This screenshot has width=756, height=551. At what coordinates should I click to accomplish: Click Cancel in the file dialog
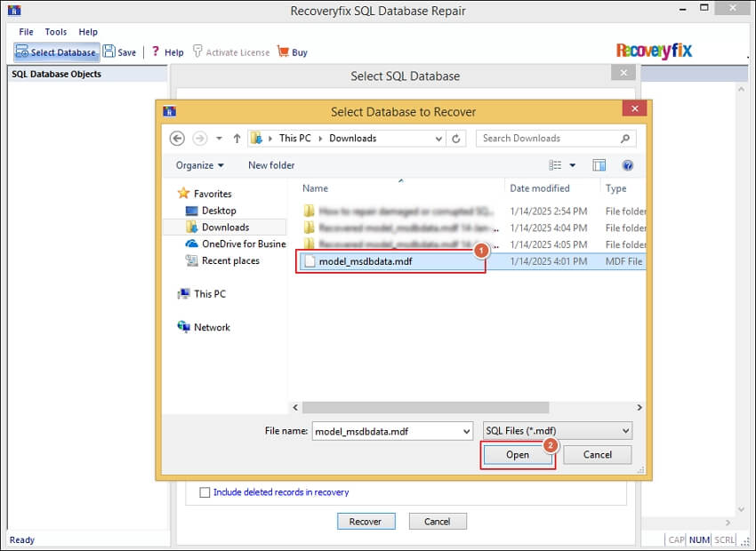pyautogui.click(x=598, y=455)
